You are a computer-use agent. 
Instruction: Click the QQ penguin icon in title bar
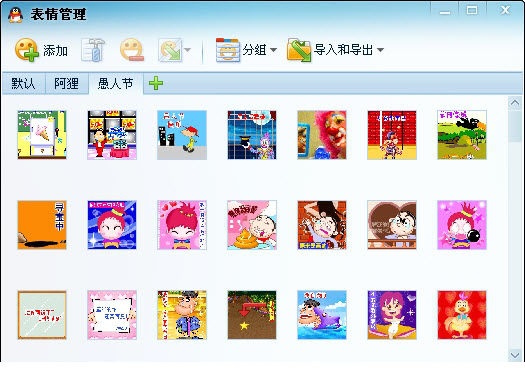(15, 15)
